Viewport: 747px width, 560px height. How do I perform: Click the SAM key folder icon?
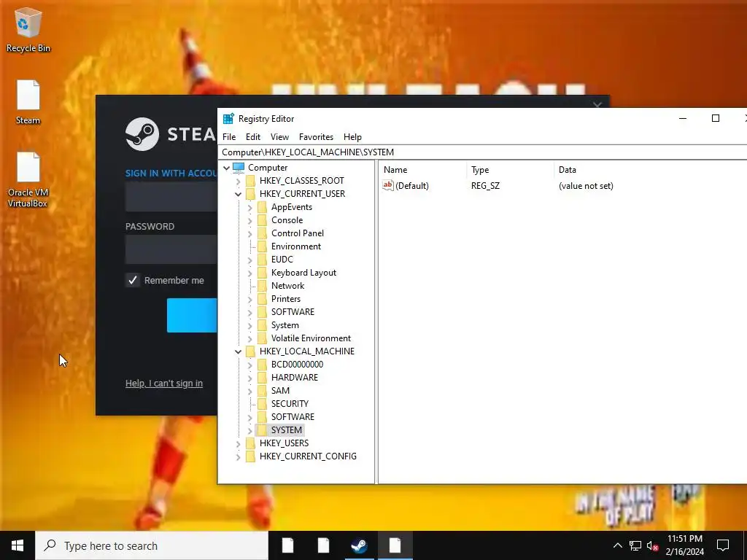coord(262,391)
